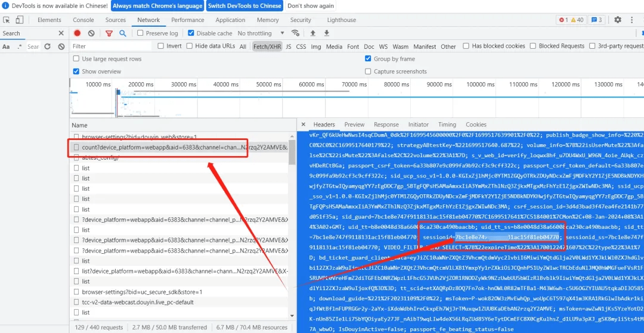Open DevTools settings gear icon
Image resolution: width=644 pixels, height=333 pixels.
coord(618,20)
